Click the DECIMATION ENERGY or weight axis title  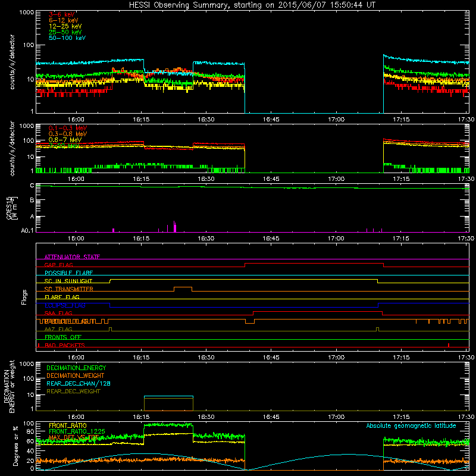point(9,386)
